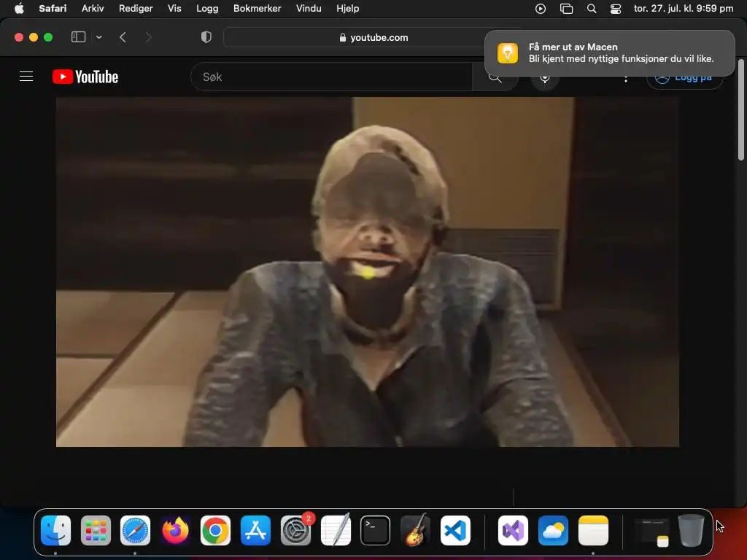Launch Firefox from the Dock
The image size is (747, 560).
175,530
